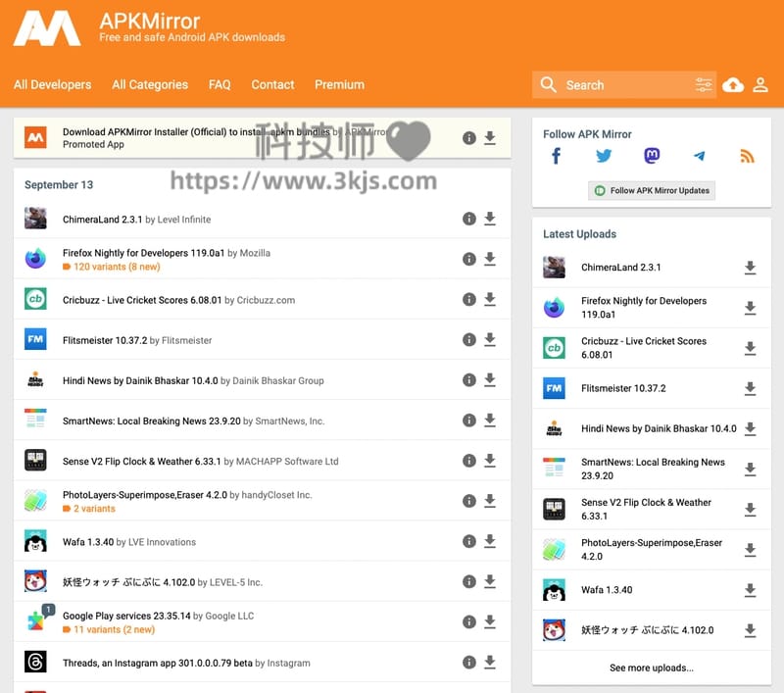Open the APK Mirror RSS feed
Viewport: 784px width, 693px height.
pyautogui.click(x=747, y=157)
